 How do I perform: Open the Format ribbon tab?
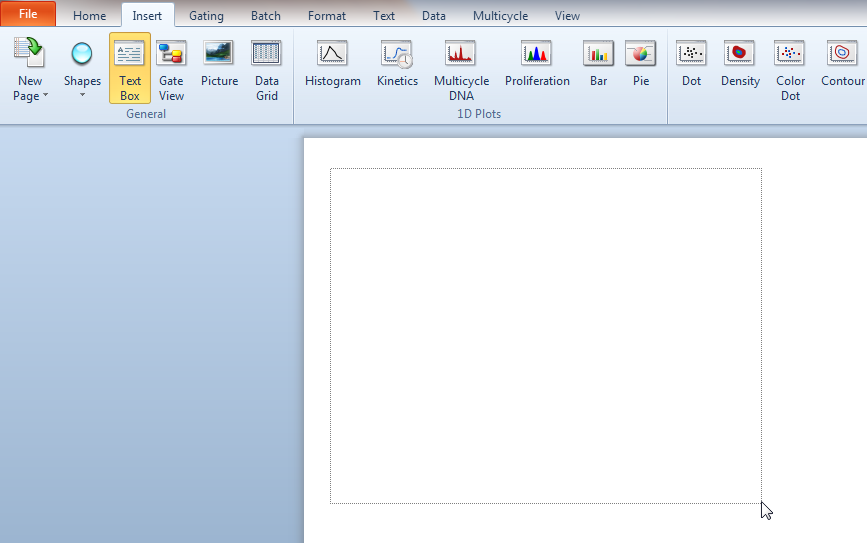coord(327,16)
